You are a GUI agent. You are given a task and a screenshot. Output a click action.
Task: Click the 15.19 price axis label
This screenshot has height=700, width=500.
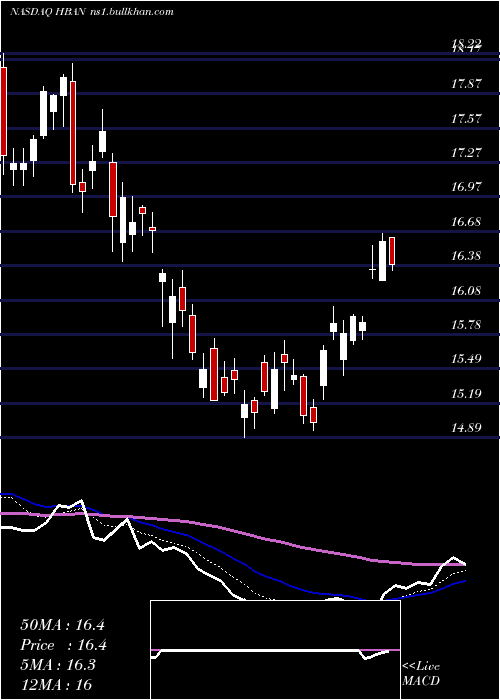[466, 393]
